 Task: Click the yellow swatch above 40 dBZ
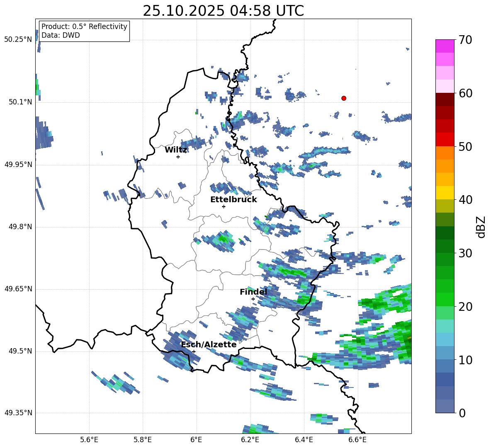pos(445,193)
